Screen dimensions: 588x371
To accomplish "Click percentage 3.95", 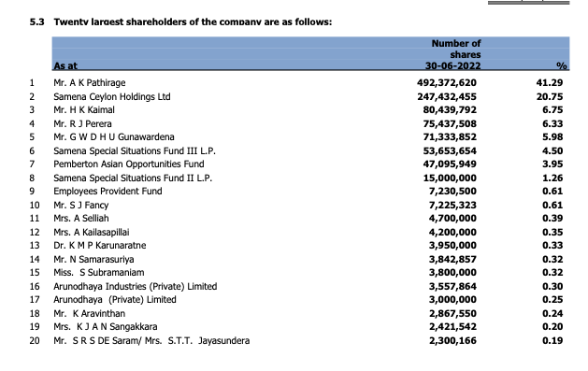I will (552, 164).
